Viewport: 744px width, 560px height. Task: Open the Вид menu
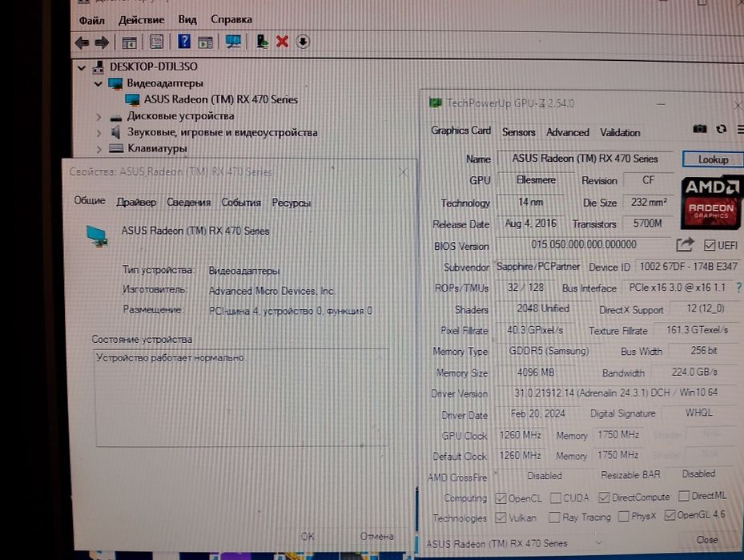187,19
